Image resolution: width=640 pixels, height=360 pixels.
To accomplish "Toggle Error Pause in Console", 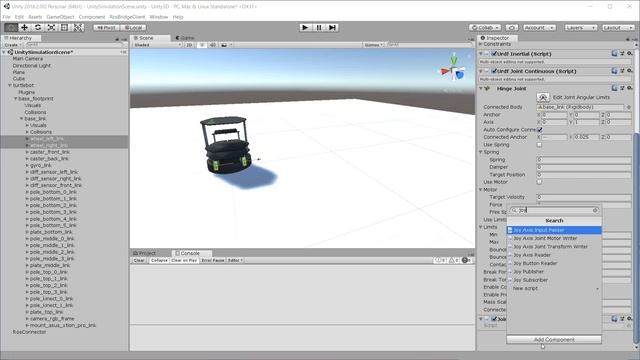I will click(213, 260).
